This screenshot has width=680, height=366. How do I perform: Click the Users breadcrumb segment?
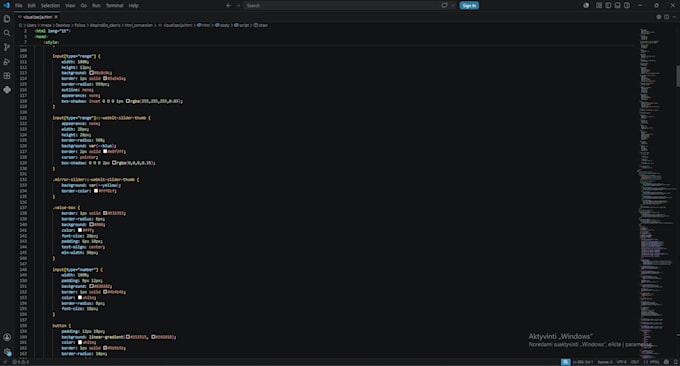[31, 25]
